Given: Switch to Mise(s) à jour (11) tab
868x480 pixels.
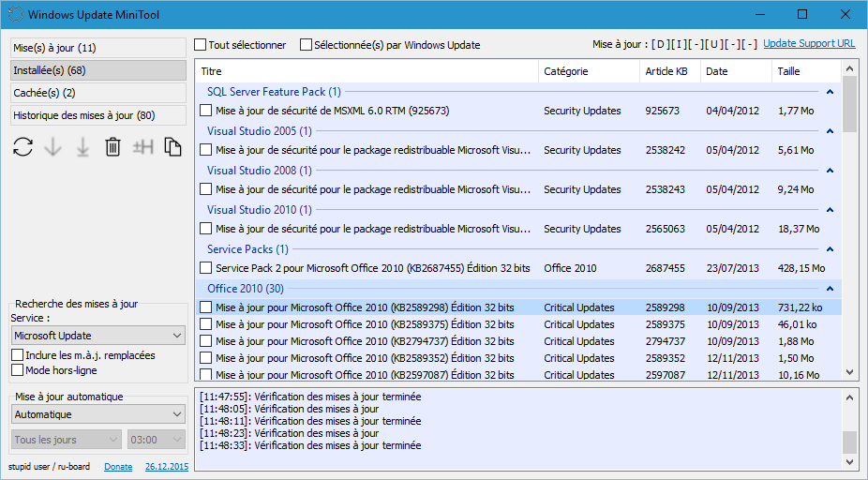Looking at the screenshot, I should pos(98,48).
